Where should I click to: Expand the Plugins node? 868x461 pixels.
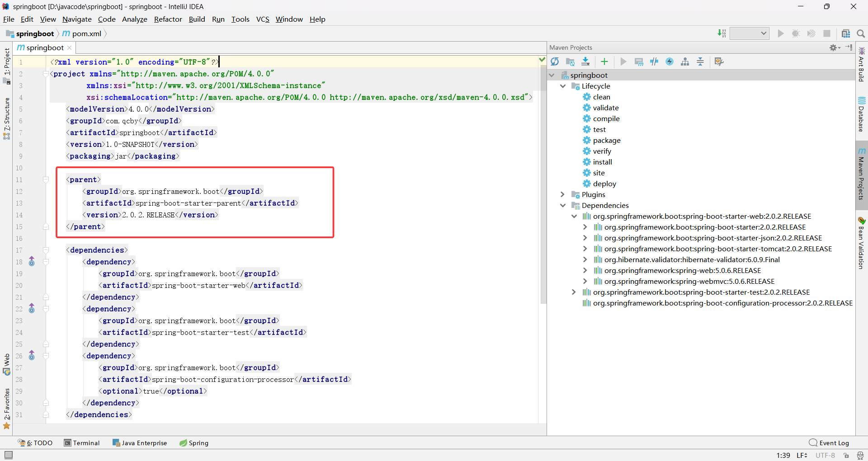point(563,194)
